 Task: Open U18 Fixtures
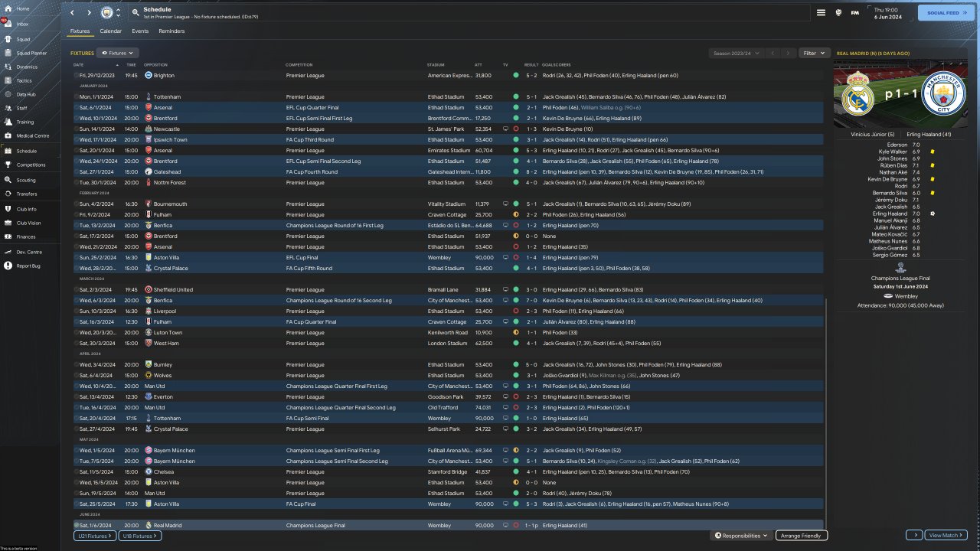(x=140, y=536)
